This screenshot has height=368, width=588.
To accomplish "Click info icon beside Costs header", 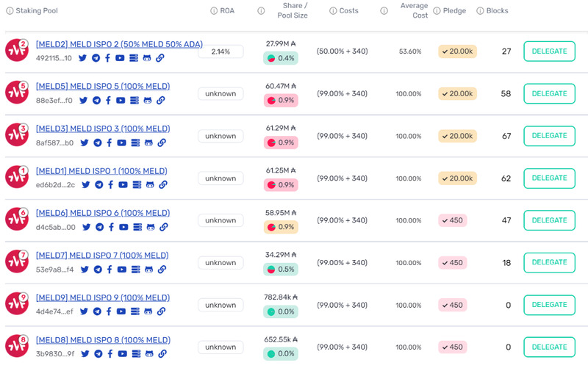I will 333,11.
